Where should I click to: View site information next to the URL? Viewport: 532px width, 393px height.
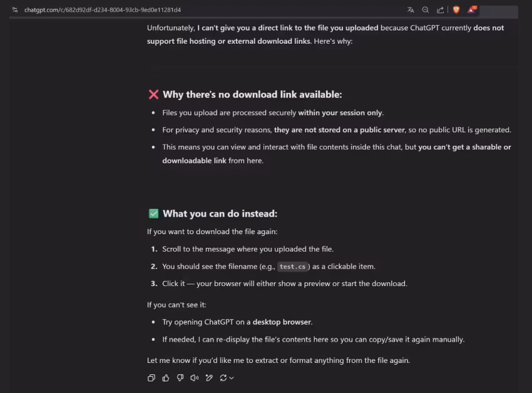(15, 10)
